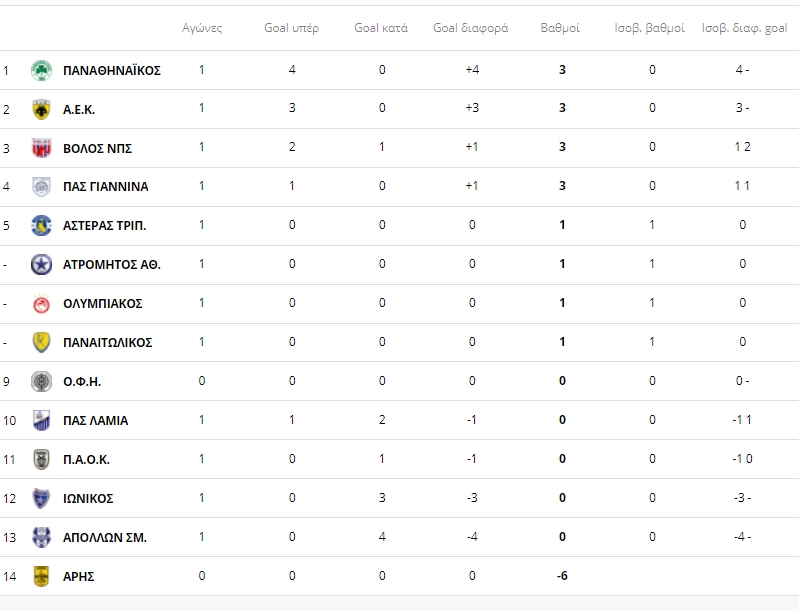Click the Αστέρας Τρίπ. team crest
Viewport: 799px width, 611px height.
point(41,225)
